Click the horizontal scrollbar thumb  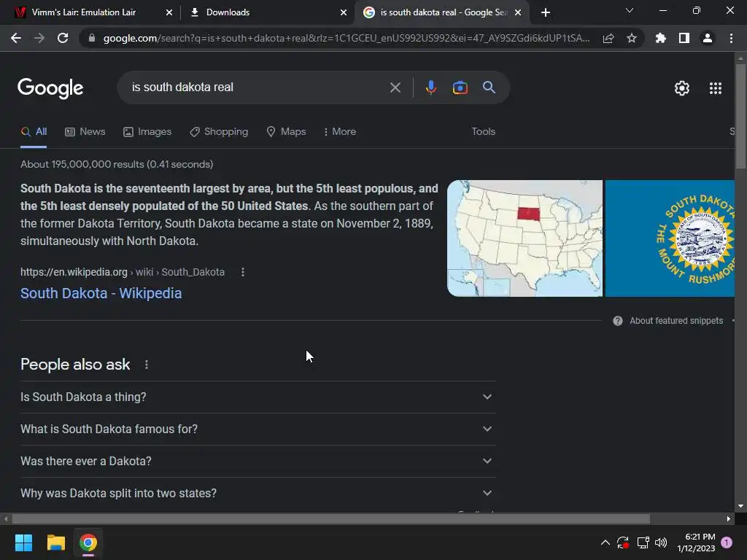point(330,518)
